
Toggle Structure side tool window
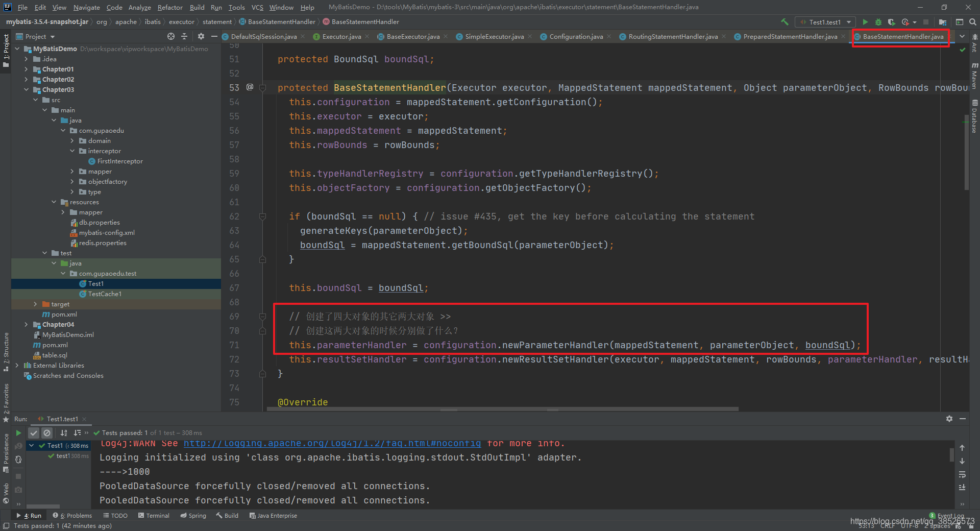pyautogui.click(x=6, y=351)
